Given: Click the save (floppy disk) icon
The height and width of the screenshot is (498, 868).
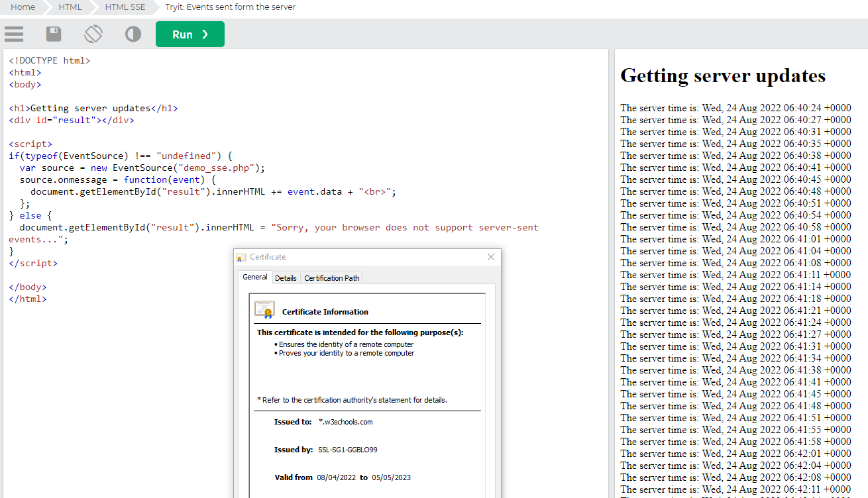Looking at the screenshot, I should click(54, 34).
